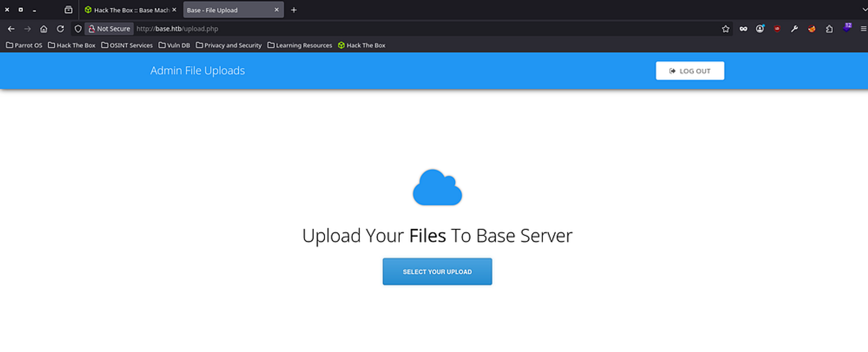Select the Base - File Upload tab

click(233, 10)
